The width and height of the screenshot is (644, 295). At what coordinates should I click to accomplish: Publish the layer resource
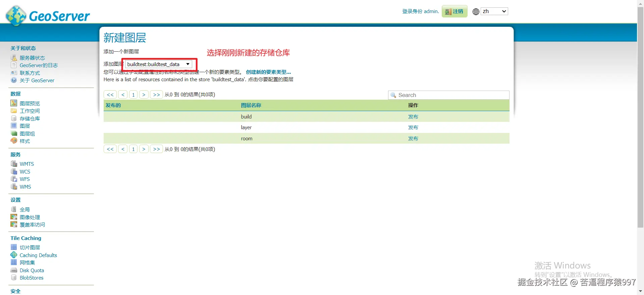[x=413, y=128]
